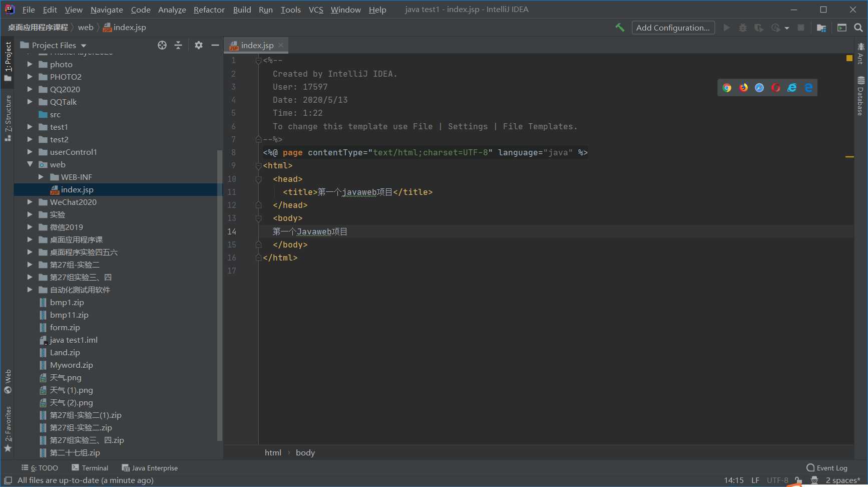Click the Search Everywhere magnifier icon
Image resolution: width=868 pixels, height=487 pixels.
click(x=858, y=28)
